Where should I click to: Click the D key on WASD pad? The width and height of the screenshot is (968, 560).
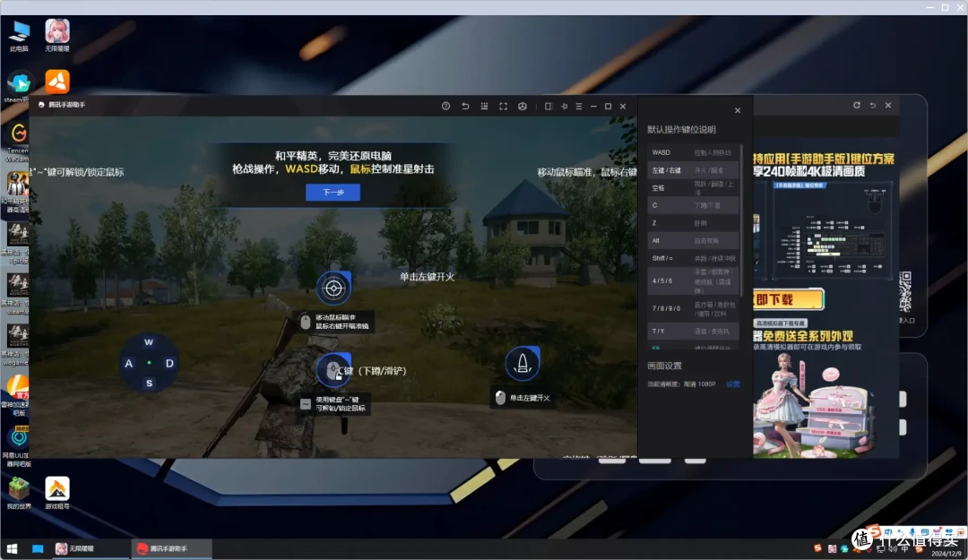click(169, 363)
